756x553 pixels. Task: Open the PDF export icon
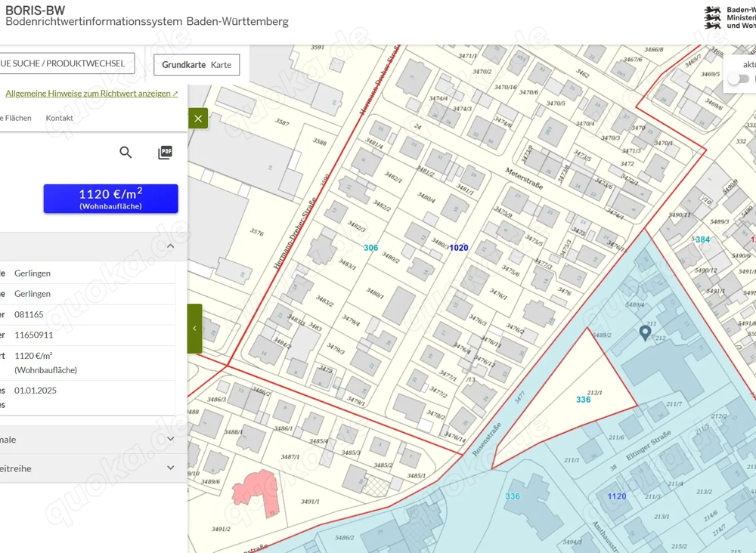point(165,153)
